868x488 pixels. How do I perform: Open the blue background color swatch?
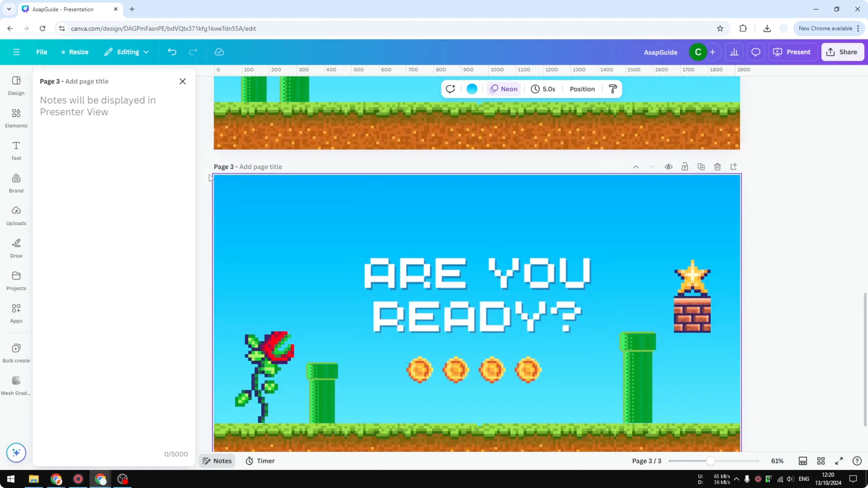[x=472, y=89]
